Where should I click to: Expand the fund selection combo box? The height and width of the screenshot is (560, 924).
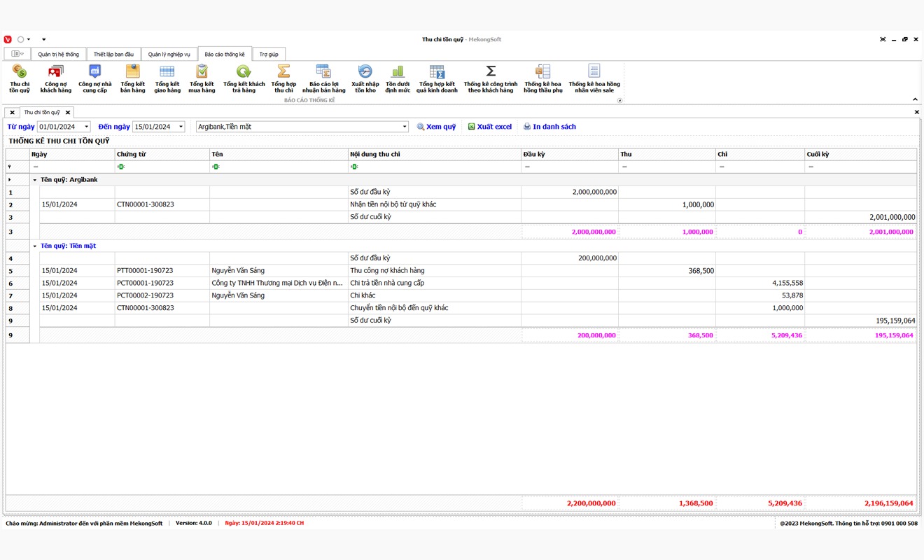(x=405, y=127)
